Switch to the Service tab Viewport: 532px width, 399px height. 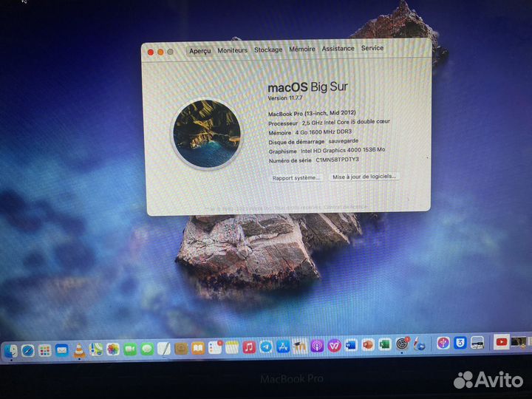tap(372, 48)
